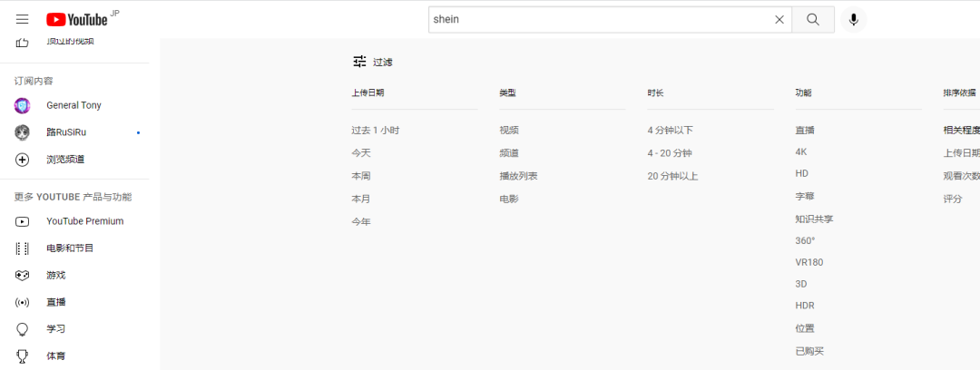Filter uploads by 本周
This screenshot has width=980, height=370.
(360, 176)
